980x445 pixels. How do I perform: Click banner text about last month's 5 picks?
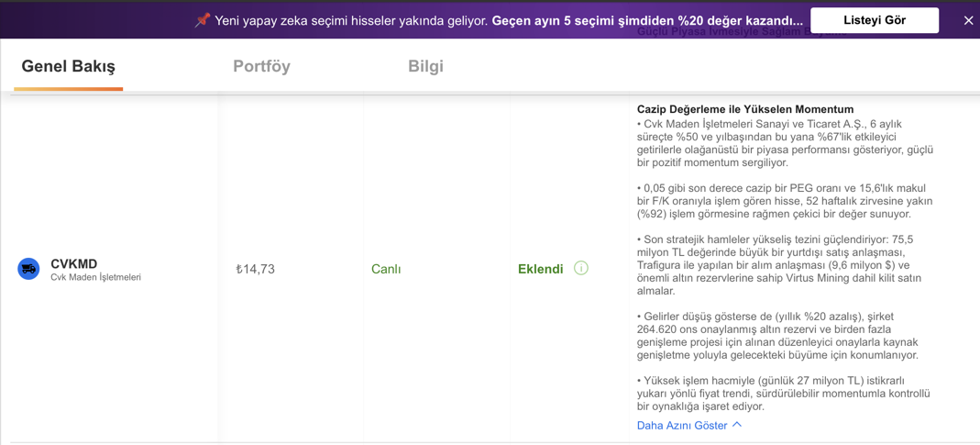coord(647,20)
